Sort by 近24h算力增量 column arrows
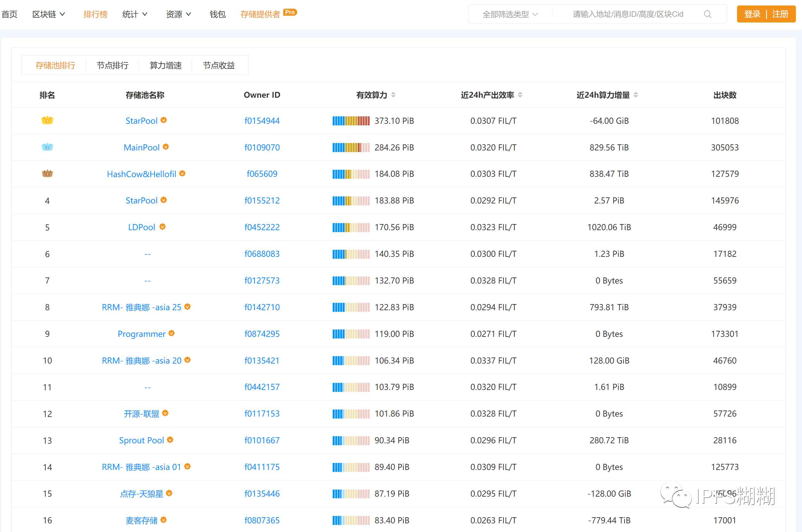Screen dimensions: 802x532 pyautogui.click(x=636, y=95)
